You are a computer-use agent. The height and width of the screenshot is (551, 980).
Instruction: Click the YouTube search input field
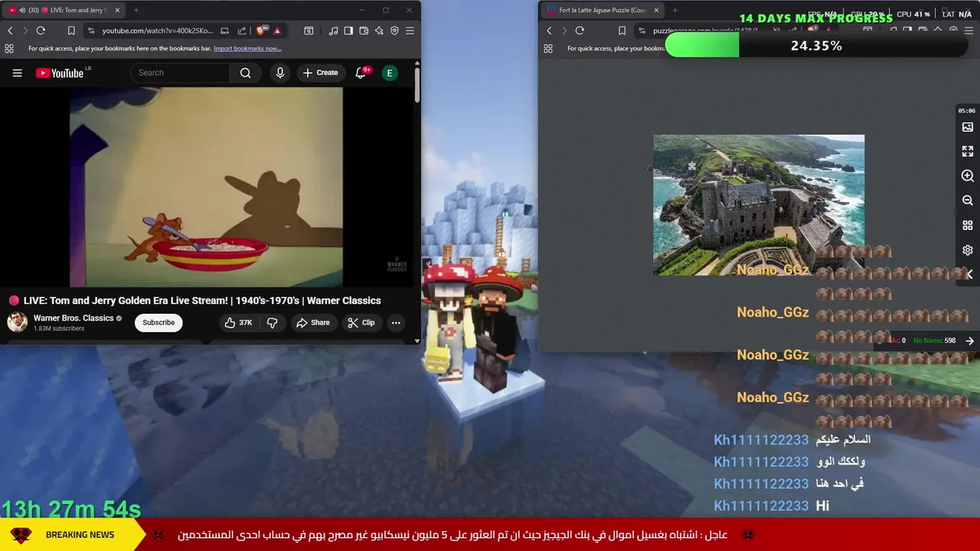181,73
